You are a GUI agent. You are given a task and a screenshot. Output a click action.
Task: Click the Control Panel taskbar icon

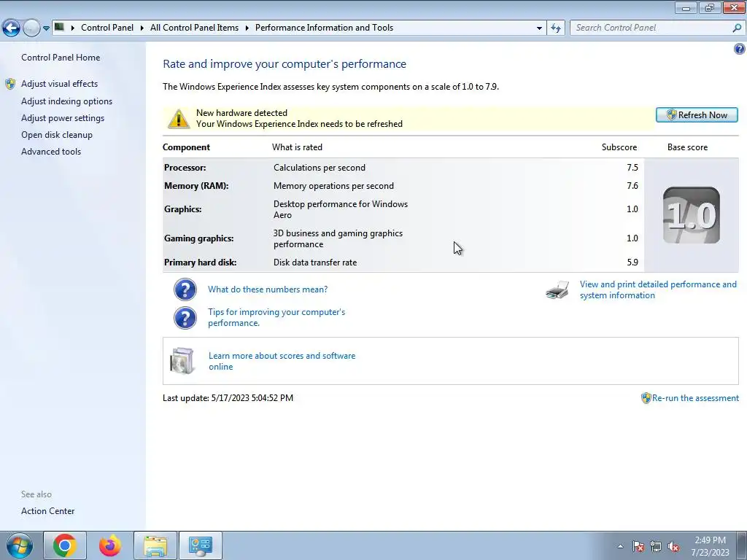click(x=201, y=545)
